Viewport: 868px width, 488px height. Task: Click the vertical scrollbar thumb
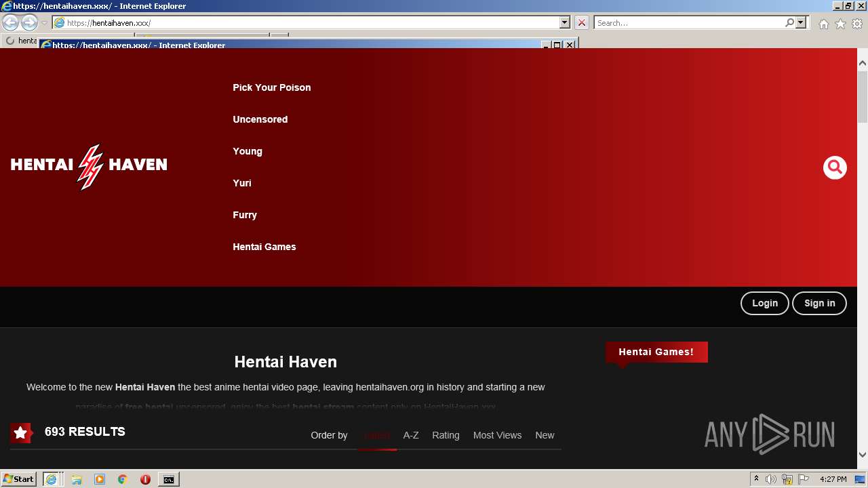863,96
